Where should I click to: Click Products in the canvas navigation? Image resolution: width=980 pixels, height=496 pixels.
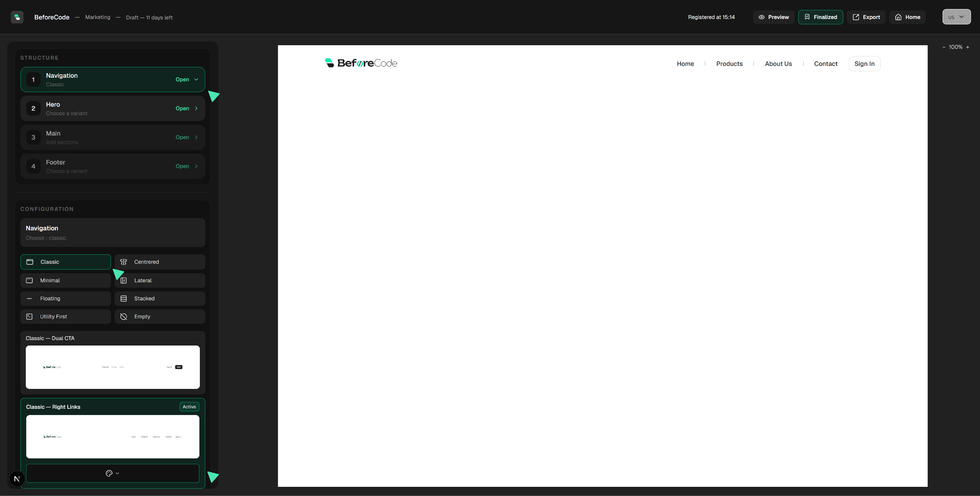coord(729,64)
